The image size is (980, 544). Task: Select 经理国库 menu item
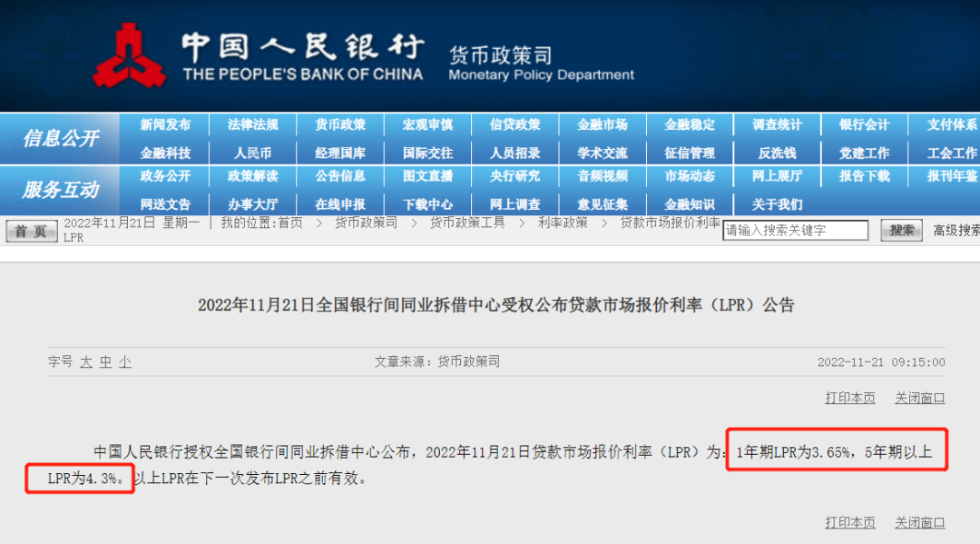(340, 153)
